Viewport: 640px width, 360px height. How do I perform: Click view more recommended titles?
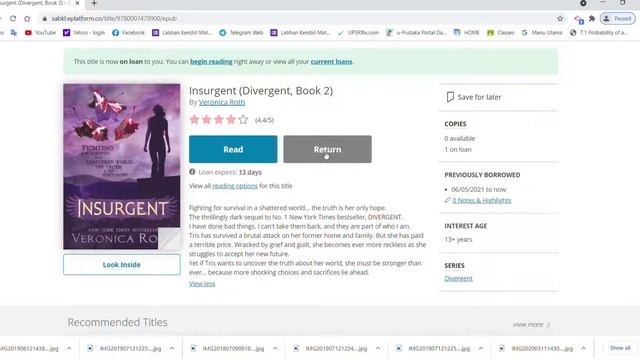click(x=532, y=325)
